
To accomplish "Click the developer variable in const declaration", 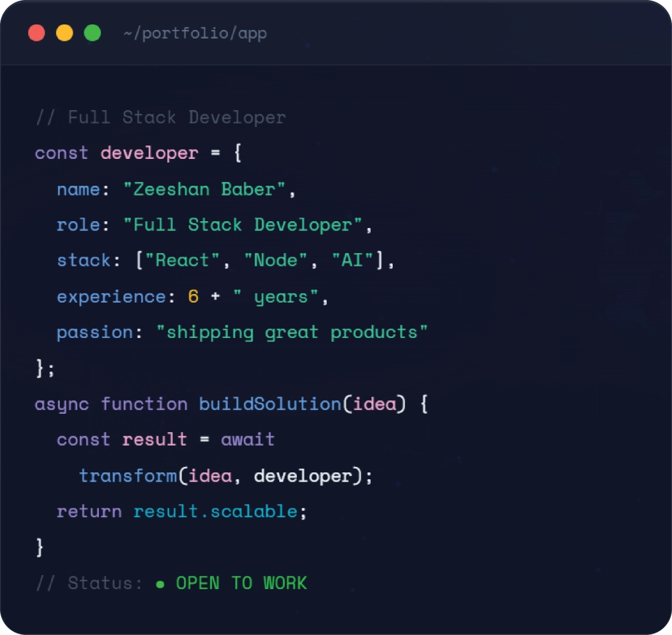I will point(150,153).
